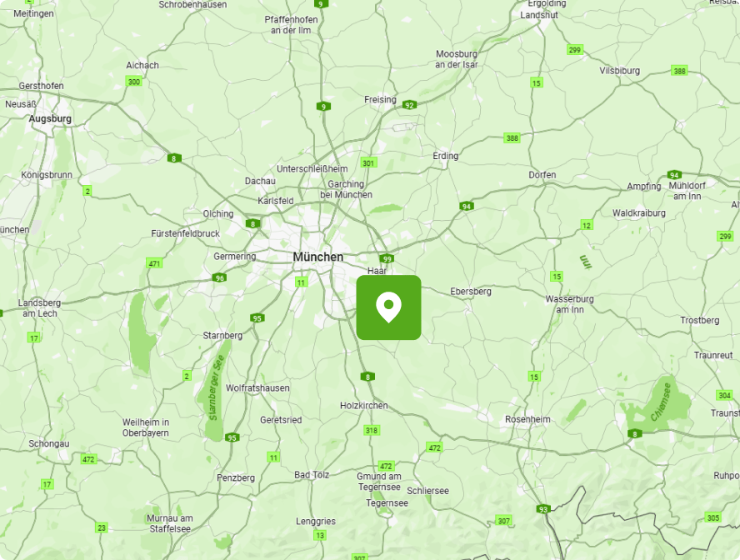Click the Landshut city label
The width and height of the screenshot is (740, 560).
539,15
